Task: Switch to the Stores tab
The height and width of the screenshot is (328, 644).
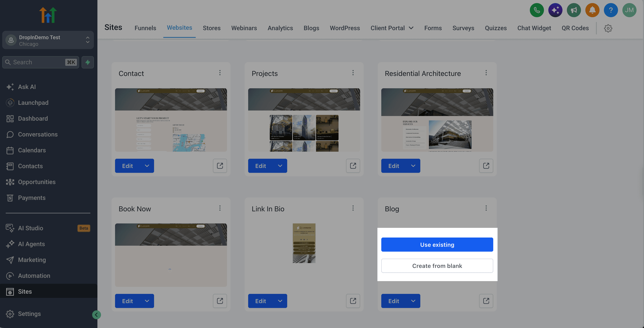Action: pyautogui.click(x=212, y=28)
